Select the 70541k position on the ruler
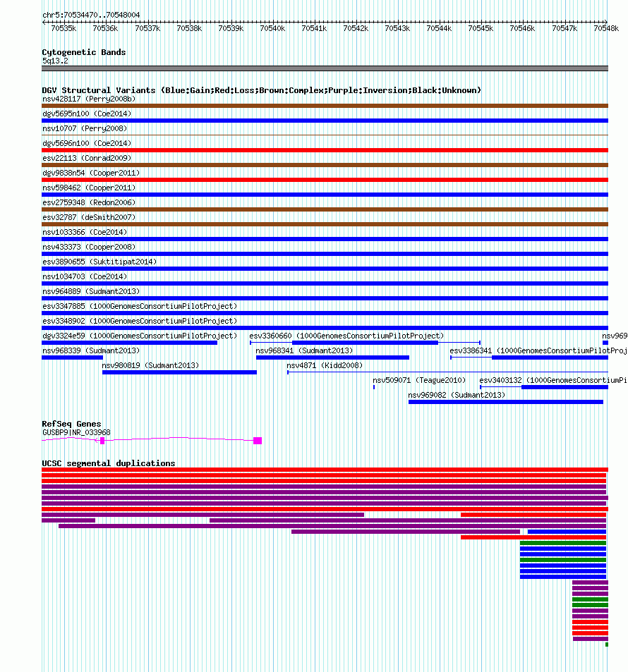628x672 pixels. point(314,28)
